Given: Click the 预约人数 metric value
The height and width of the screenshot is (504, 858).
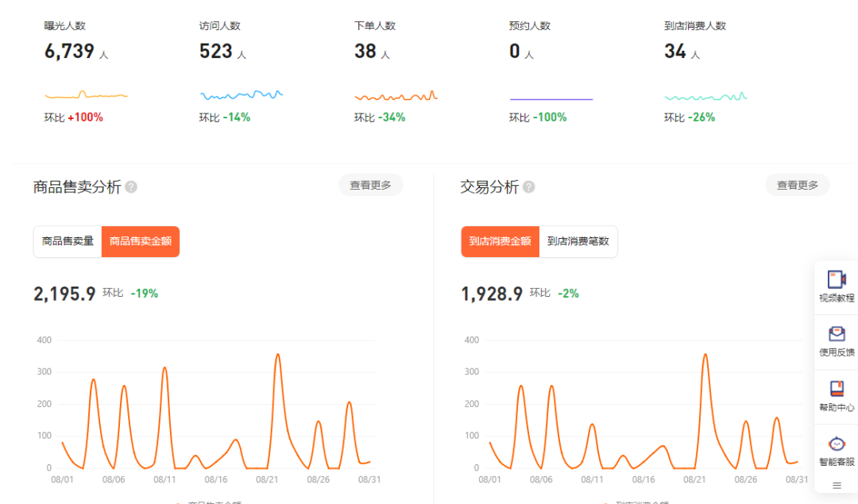Looking at the screenshot, I should point(515,52).
